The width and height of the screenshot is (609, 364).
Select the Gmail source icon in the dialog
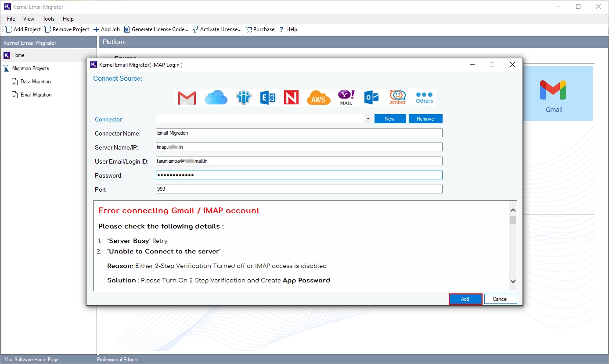pos(187,98)
